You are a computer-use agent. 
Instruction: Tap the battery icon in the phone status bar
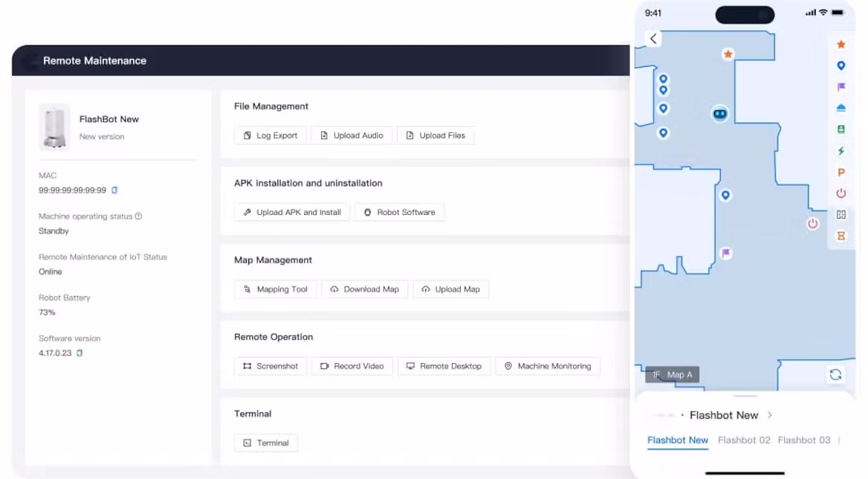click(838, 13)
